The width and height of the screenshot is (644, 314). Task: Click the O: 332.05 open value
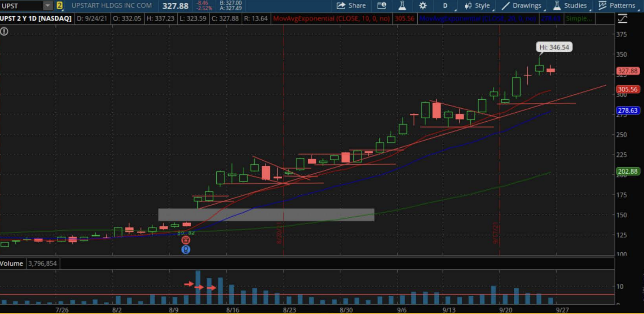tap(127, 19)
